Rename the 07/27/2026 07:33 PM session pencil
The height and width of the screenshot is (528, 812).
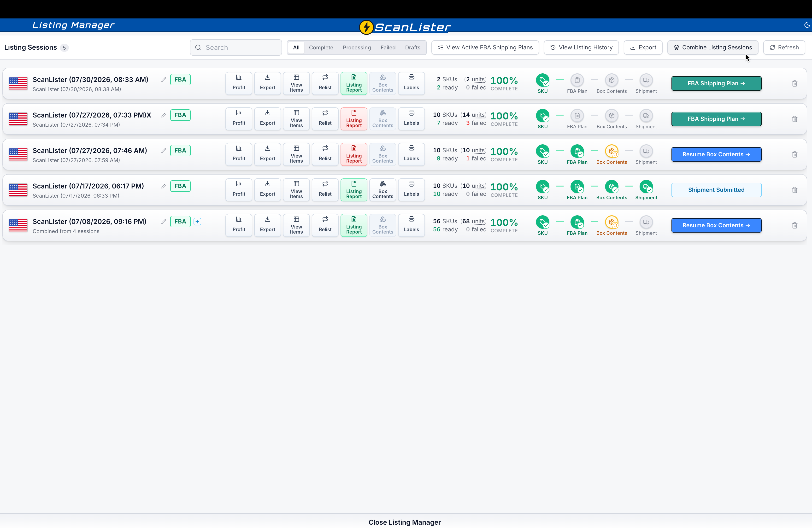(164, 115)
